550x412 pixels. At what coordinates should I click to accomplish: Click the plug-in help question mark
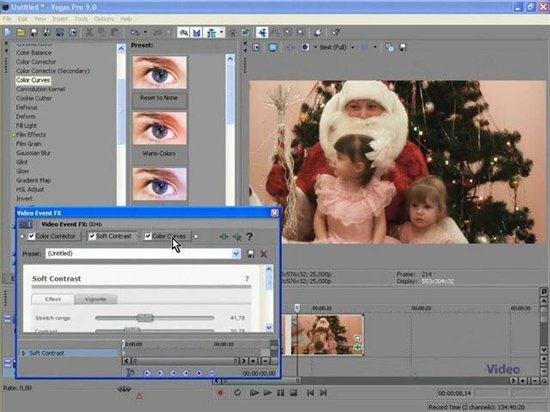pos(249,237)
